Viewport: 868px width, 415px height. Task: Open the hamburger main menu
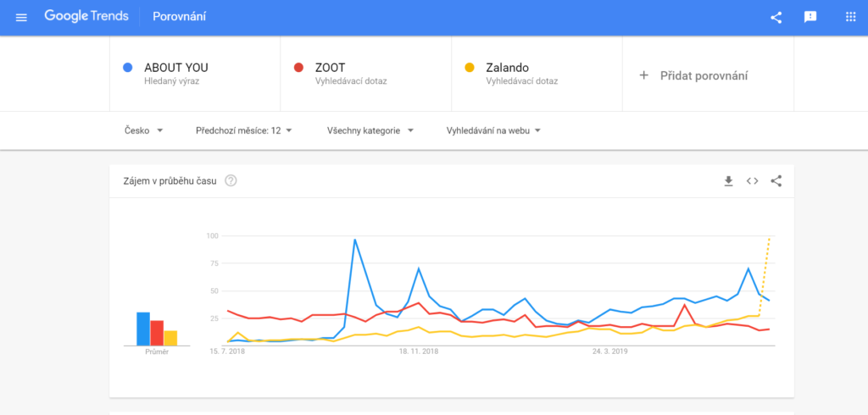21,17
